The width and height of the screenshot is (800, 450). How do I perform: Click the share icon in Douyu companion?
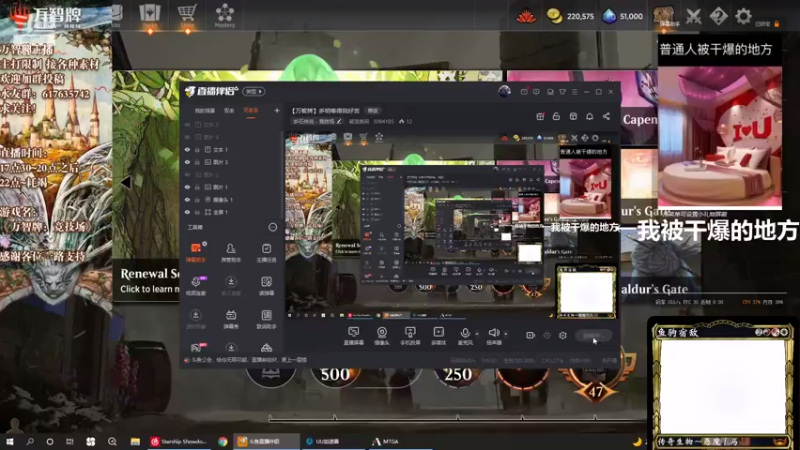click(x=606, y=116)
